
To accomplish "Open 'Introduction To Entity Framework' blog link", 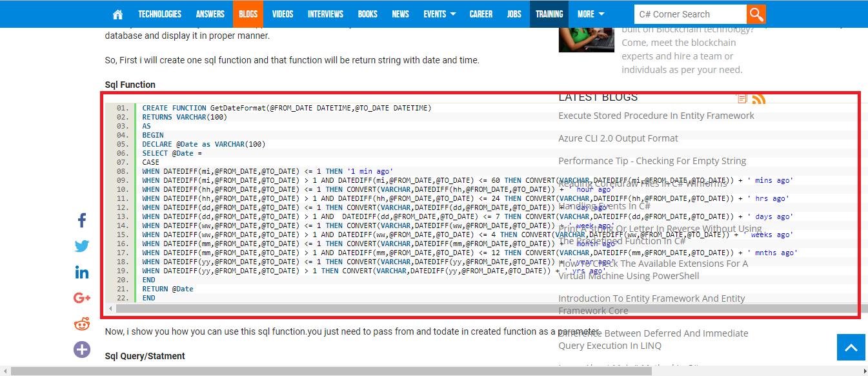I will tap(652, 304).
